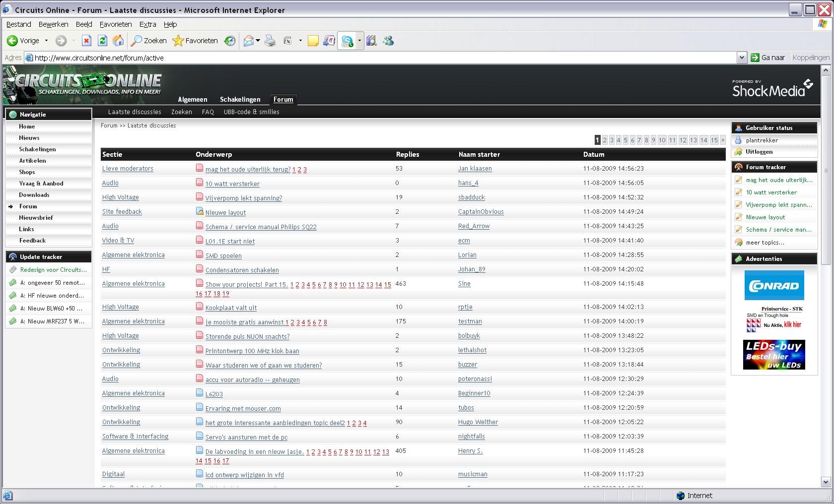Open the Favorieten menu in menu bar
The height and width of the screenshot is (504, 834).
click(115, 24)
